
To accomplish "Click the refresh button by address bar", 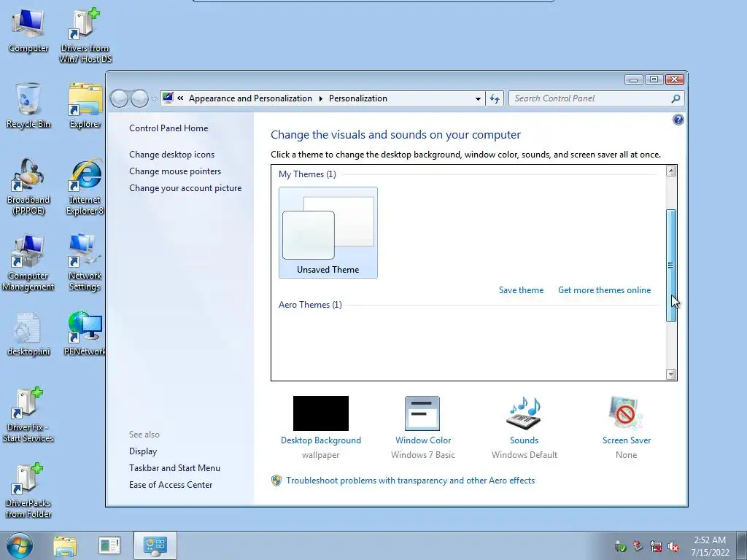I will [495, 98].
